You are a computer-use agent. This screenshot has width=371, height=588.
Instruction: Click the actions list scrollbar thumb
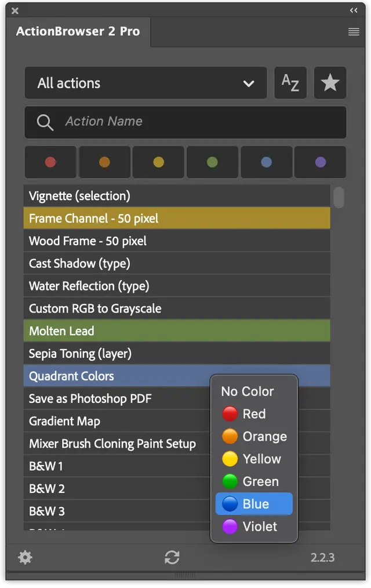coord(339,197)
